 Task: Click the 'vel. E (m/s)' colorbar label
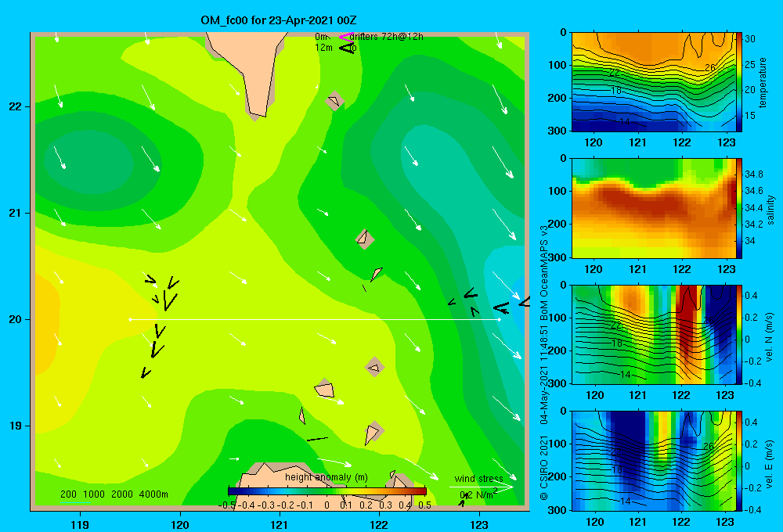770,462
